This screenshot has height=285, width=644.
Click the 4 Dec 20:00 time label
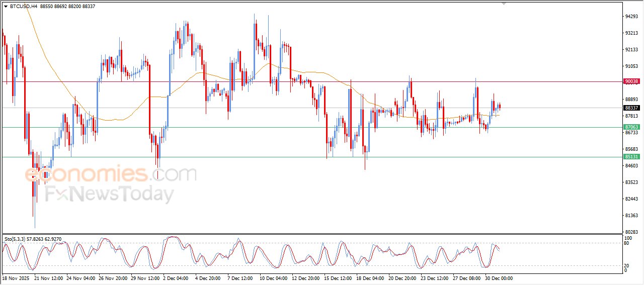pos(208,278)
